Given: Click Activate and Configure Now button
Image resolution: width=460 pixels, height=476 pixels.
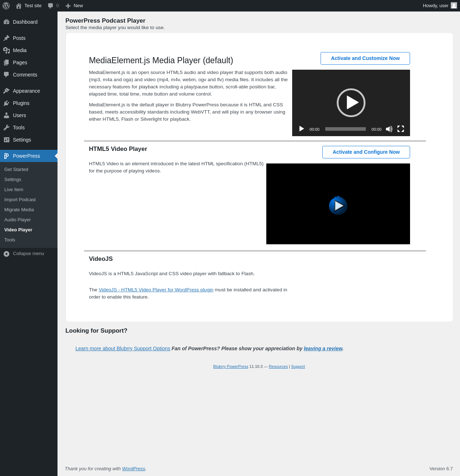Looking at the screenshot, I should (x=366, y=152).
